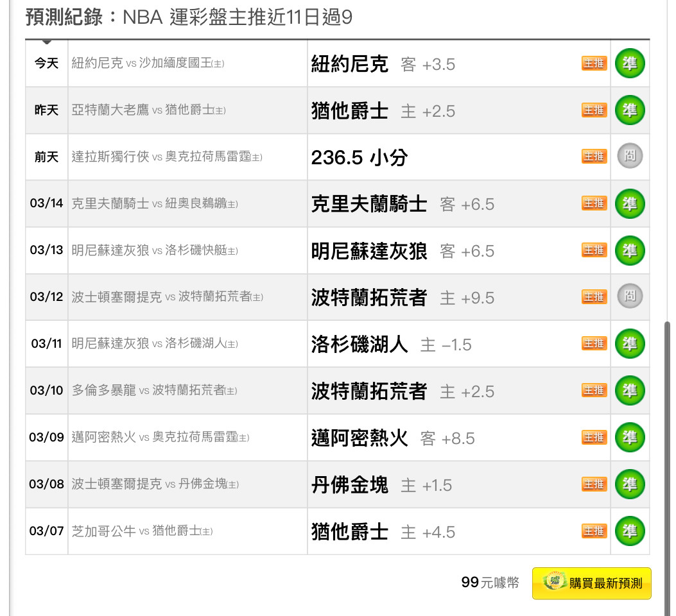
Task: Click the 03/13 date cell
Action: 47,250
